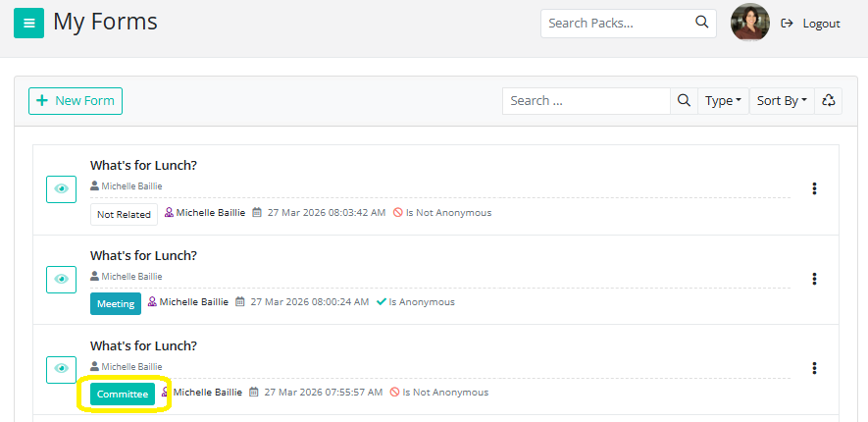Open three-dot menu for Meeting form
868x422 pixels.
814,280
